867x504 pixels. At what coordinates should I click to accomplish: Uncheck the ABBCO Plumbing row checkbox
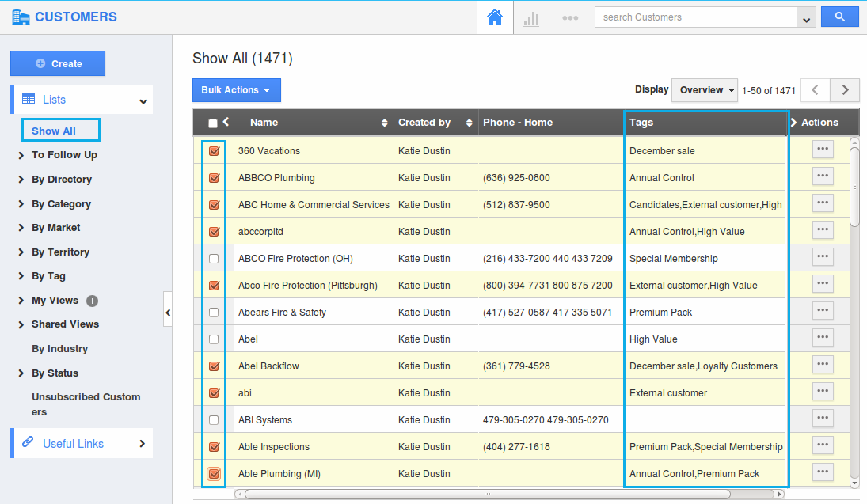point(214,178)
